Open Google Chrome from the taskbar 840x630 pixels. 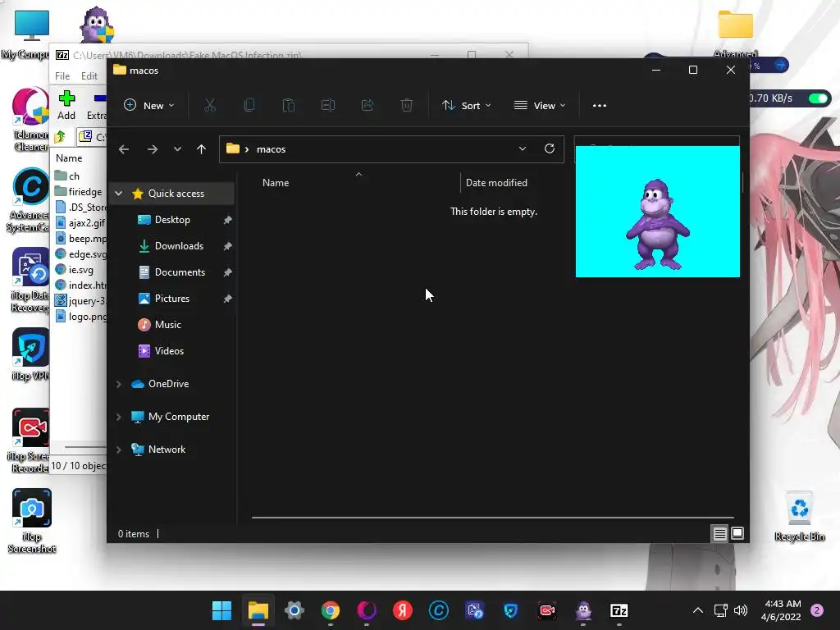(331, 610)
